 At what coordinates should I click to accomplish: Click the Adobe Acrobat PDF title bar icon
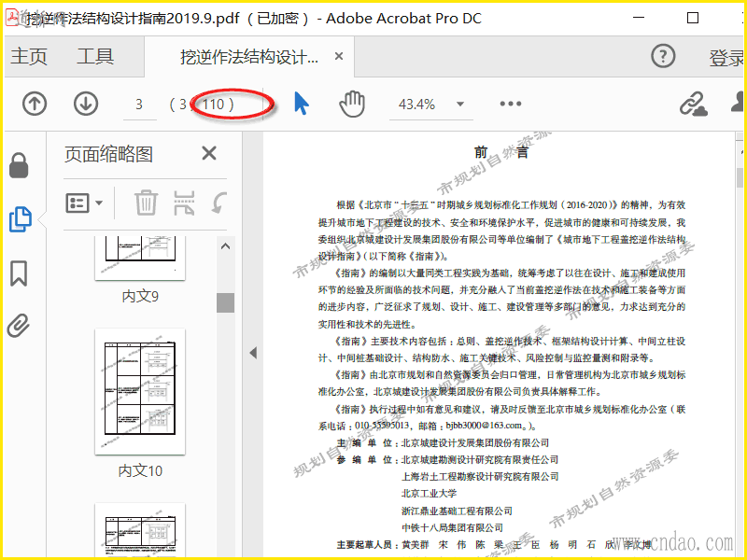pyautogui.click(x=12, y=17)
